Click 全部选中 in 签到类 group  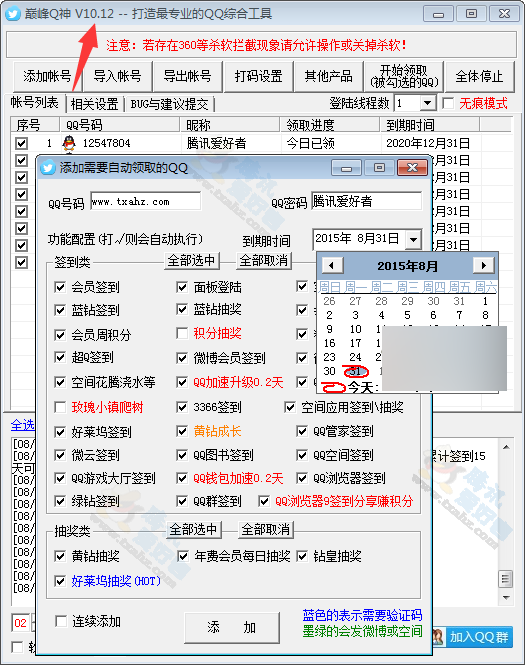pyautogui.click(x=192, y=260)
